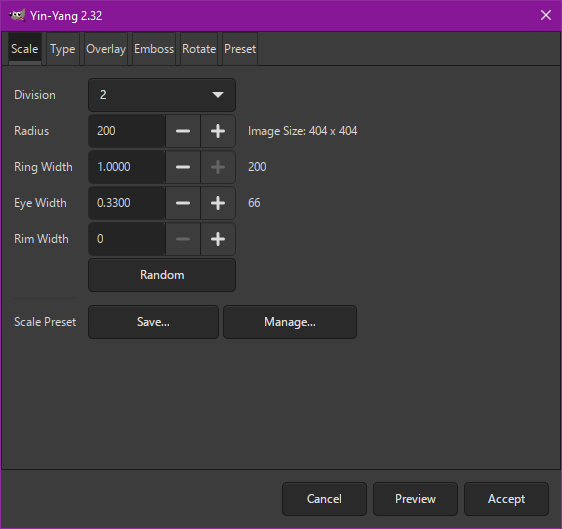Click the value 200 beside Ring Width
Viewport: 562px width, 529px height.
coord(257,167)
